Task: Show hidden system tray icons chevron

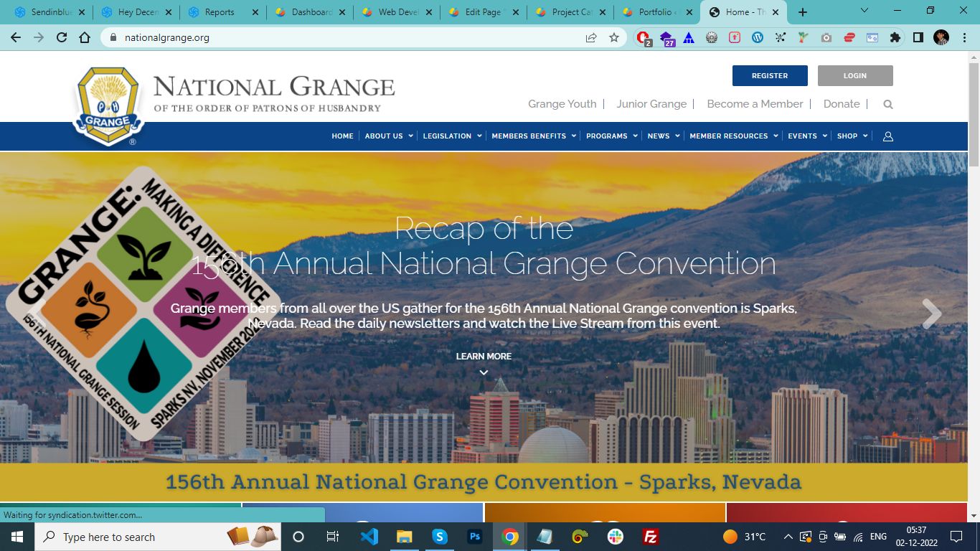Action: (x=788, y=537)
